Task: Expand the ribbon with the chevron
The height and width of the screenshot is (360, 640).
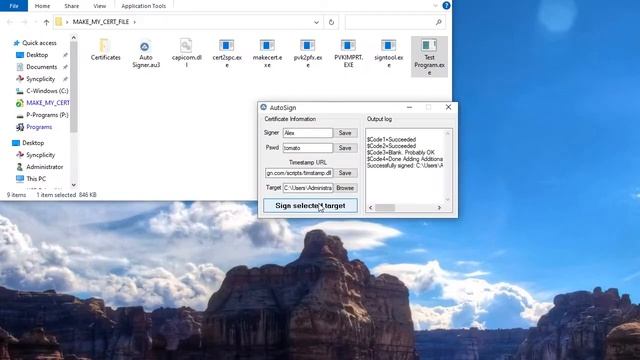Action: point(435,6)
